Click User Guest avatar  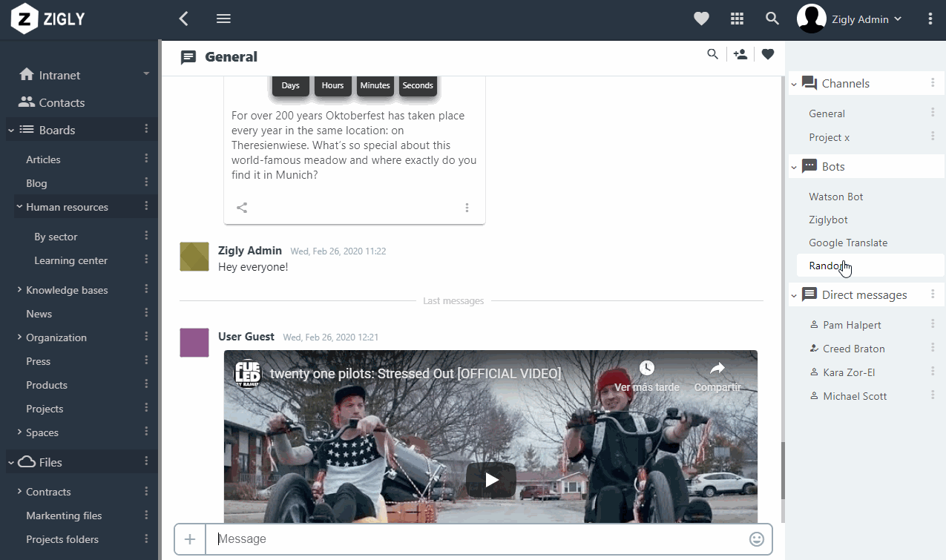pos(194,343)
